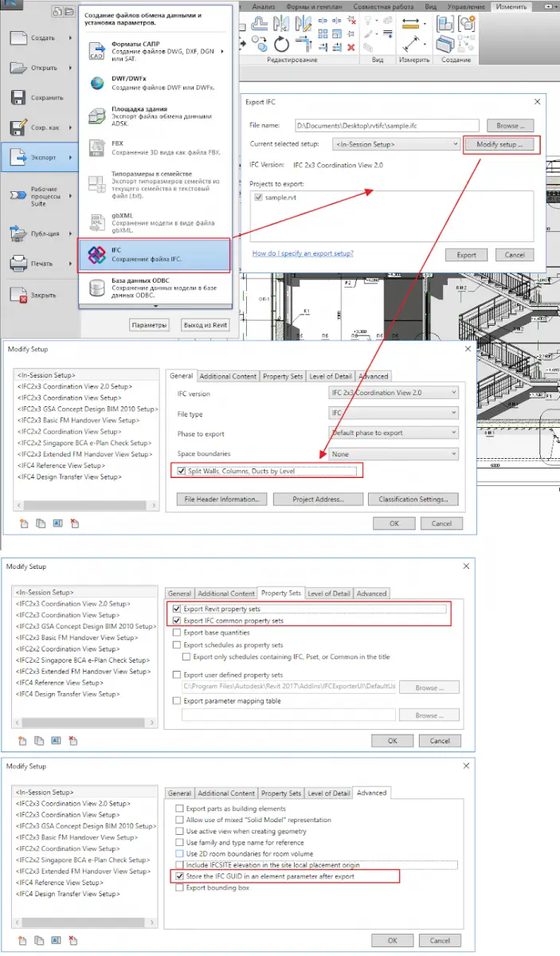This screenshot has width=560, height=956.
Task: Expand the Создать submenu arrow
Action: click(x=71, y=37)
